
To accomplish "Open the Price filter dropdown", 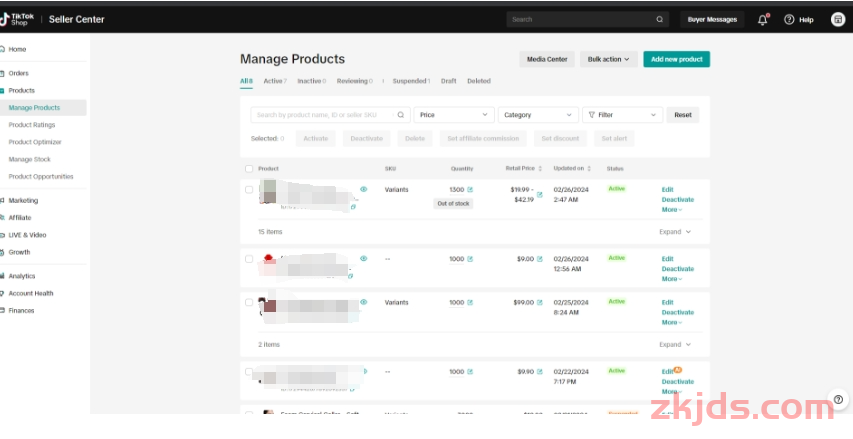I will tap(454, 115).
